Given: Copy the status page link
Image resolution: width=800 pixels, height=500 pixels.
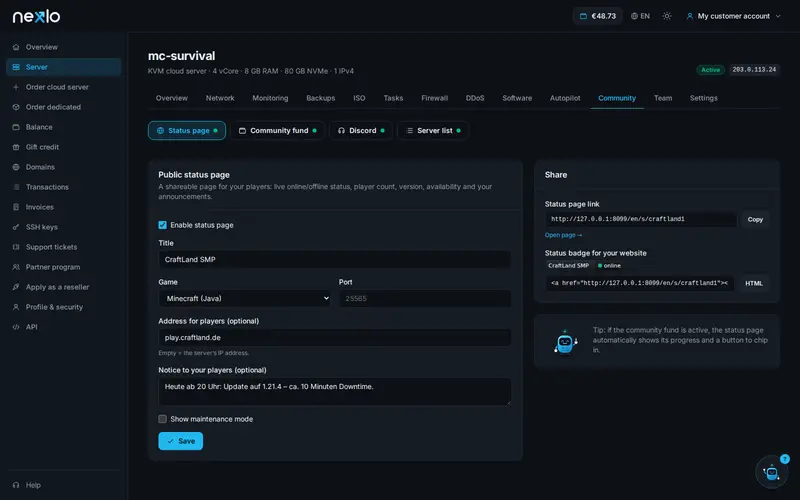Looking at the screenshot, I should [755, 219].
